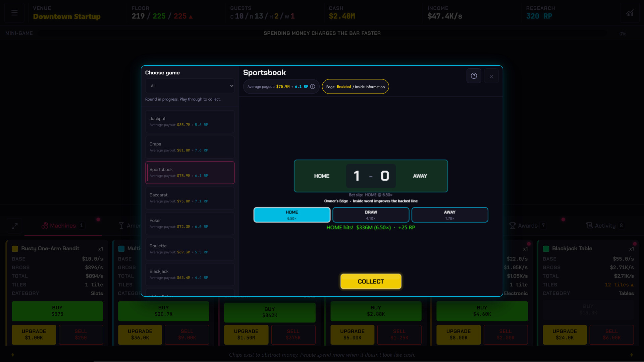
Task: Switch to the Activity tab
Action: coord(605,226)
